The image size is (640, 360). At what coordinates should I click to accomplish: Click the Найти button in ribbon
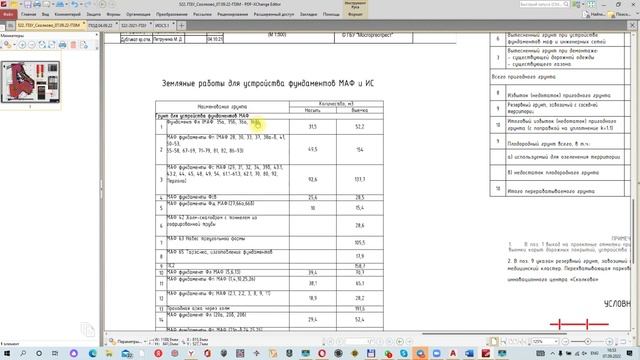594,14
